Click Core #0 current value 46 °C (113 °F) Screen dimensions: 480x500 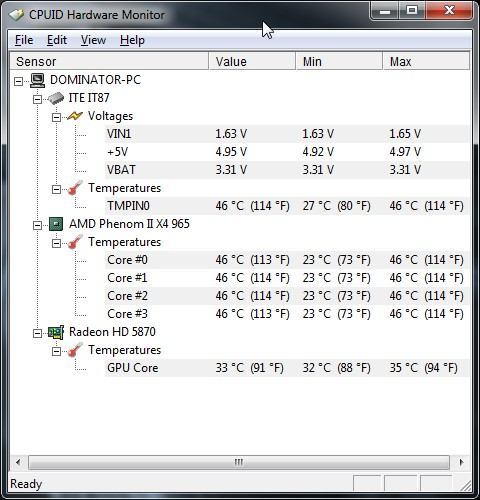252,260
